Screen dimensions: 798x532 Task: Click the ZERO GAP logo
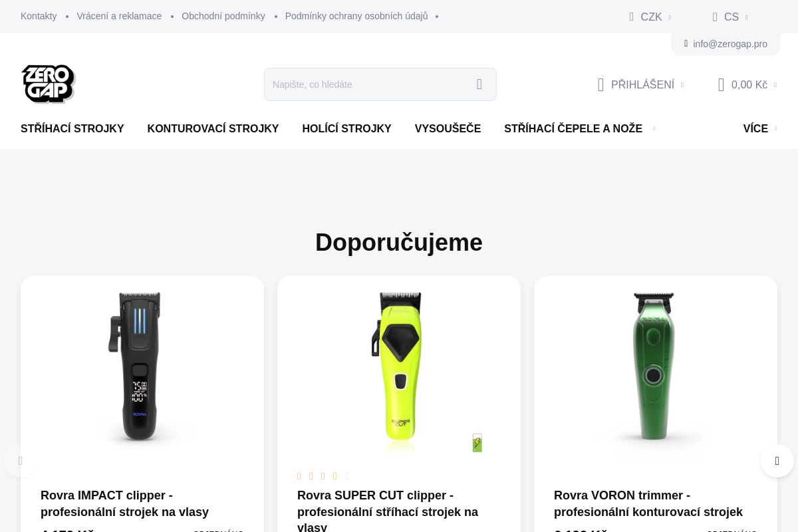[48, 84]
